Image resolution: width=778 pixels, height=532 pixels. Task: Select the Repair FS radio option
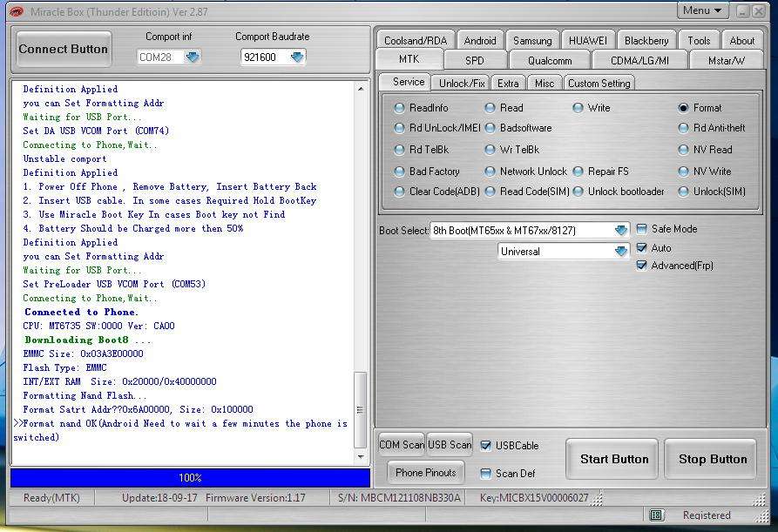tap(578, 171)
